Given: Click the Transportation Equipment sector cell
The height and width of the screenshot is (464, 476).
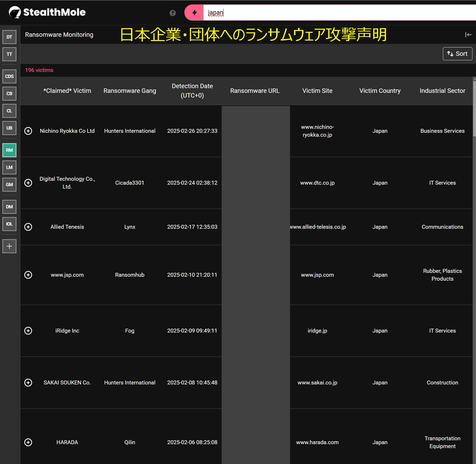Looking at the screenshot, I should [x=442, y=442].
